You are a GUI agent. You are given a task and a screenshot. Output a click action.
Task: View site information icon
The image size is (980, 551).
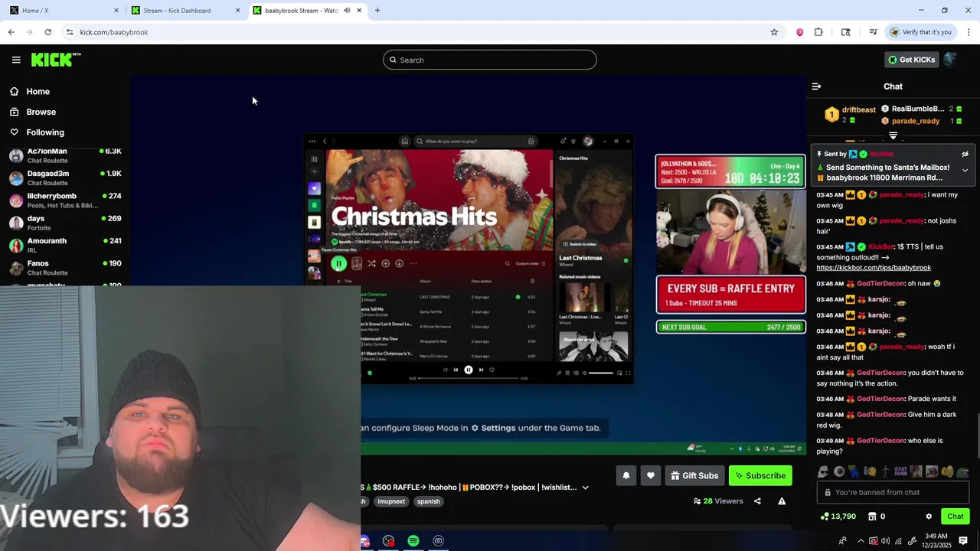coord(70,32)
